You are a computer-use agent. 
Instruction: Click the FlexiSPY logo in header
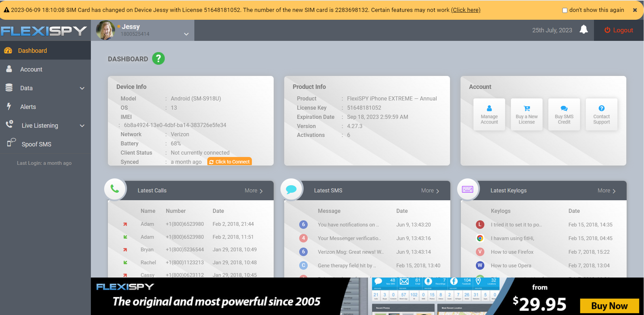[44, 31]
